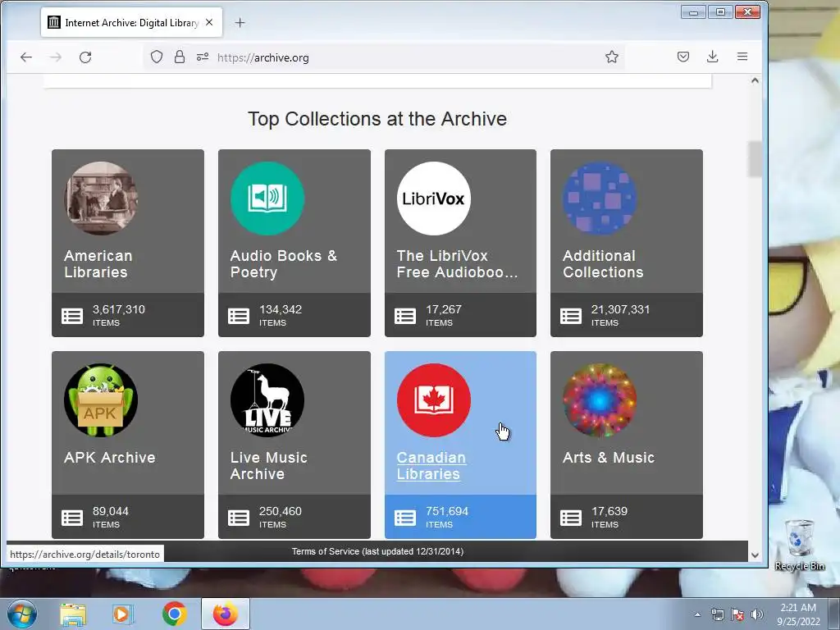840x630 pixels.
Task: Click list icon beside 250,460 items
Action: click(239, 518)
